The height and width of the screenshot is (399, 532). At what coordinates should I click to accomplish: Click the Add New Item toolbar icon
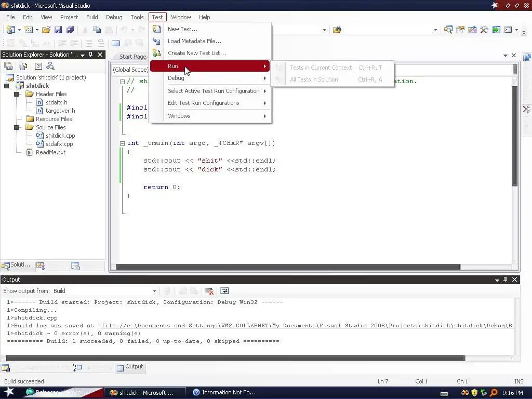tap(29, 30)
